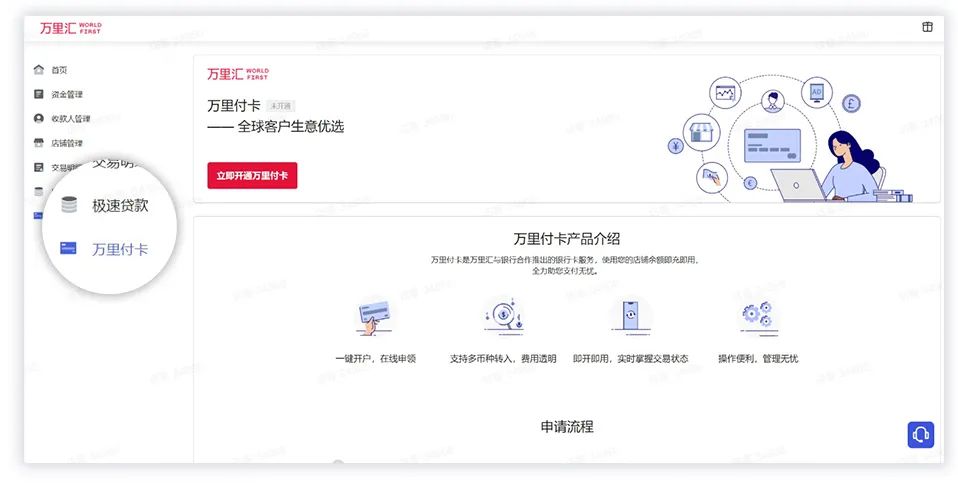
Task: Click the 一键开户，在线申领 label
Action: 376,359
